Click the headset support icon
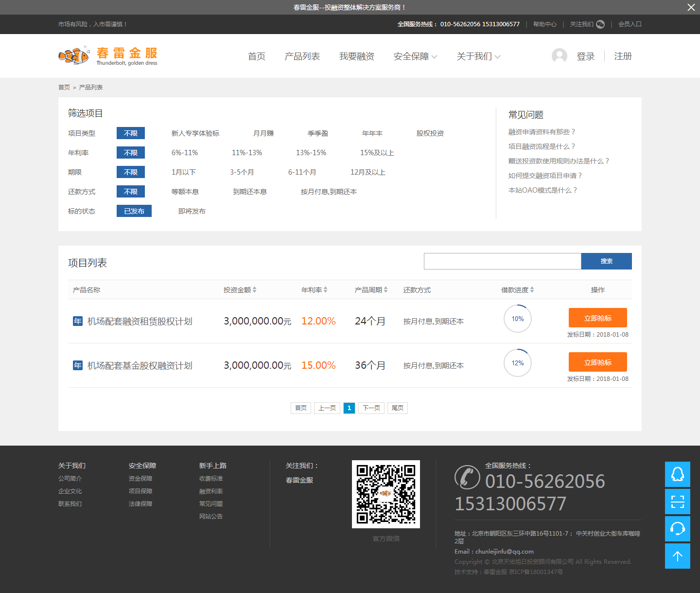Screen dimensions: 700x593 pyautogui.click(x=677, y=529)
